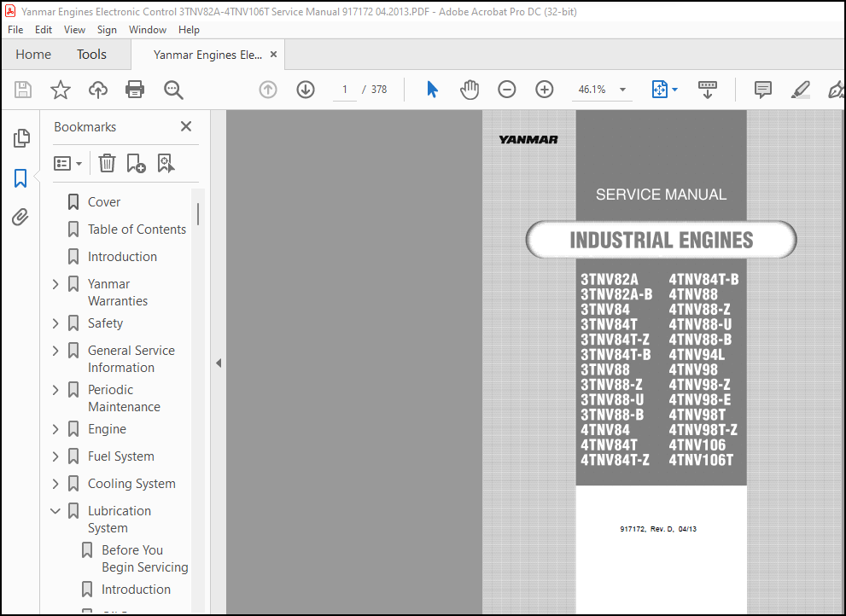This screenshot has width=846, height=616.
Task: Close the Bookmarks panel
Action: pyautogui.click(x=186, y=126)
